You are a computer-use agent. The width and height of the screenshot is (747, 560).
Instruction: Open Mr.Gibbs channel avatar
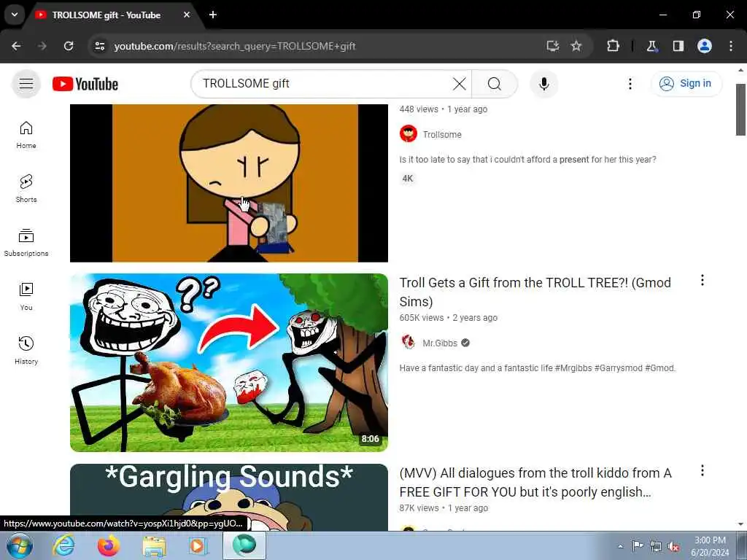click(x=409, y=343)
